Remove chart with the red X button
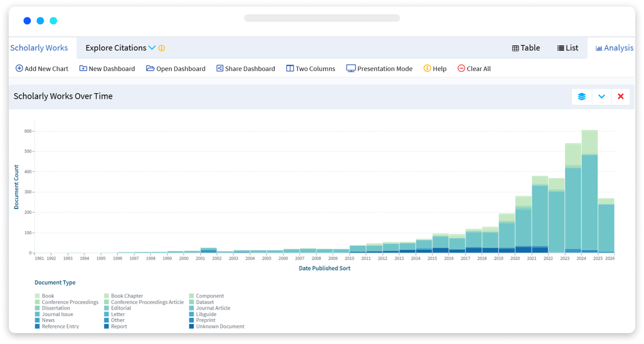Image resolution: width=644 pixels, height=344 pixels. pyautogui.click(x=621, y=97)
